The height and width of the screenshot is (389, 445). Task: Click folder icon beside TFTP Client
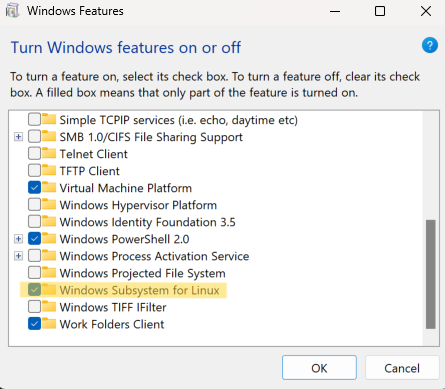tap(49, 170)
